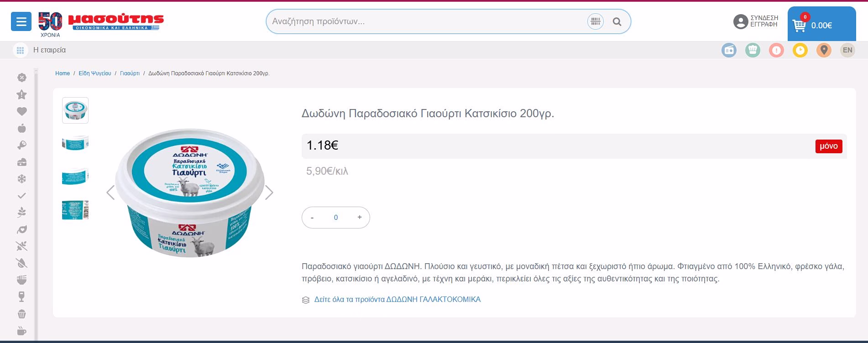Open the store locator pin icon
The height and width of the screenshot is (343, 868).
click(824, 50)
